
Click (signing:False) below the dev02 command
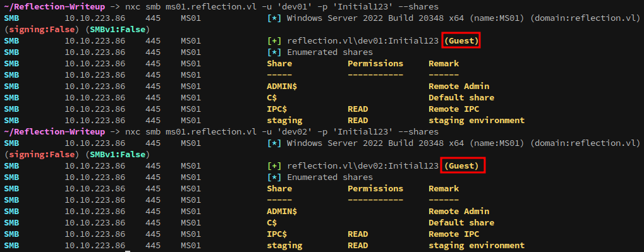point(42,155)
